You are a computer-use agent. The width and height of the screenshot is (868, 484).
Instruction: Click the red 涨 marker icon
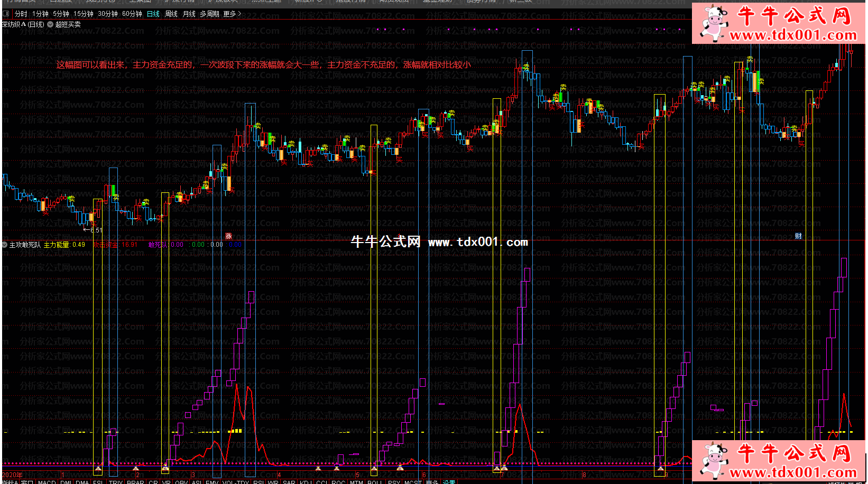(x=228, y=236)
